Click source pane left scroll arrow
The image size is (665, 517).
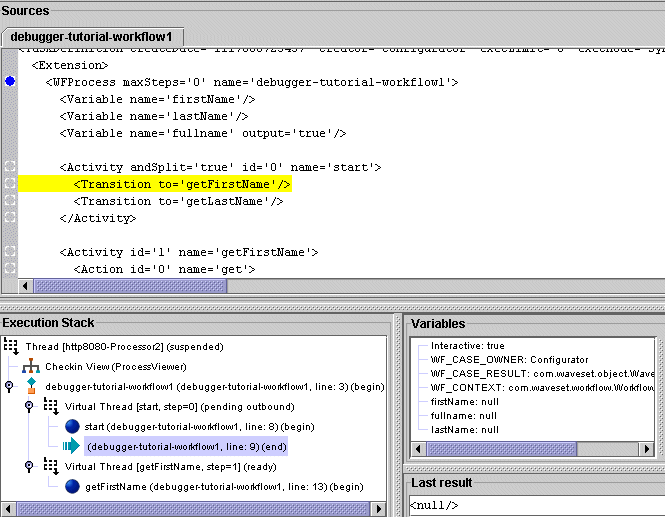click(x=25, y=286)
